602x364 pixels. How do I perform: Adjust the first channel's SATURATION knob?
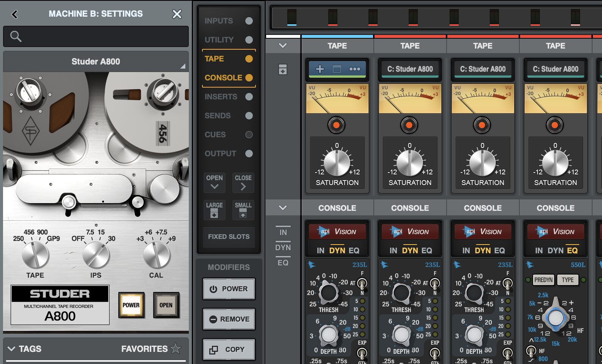coord(337,163)
